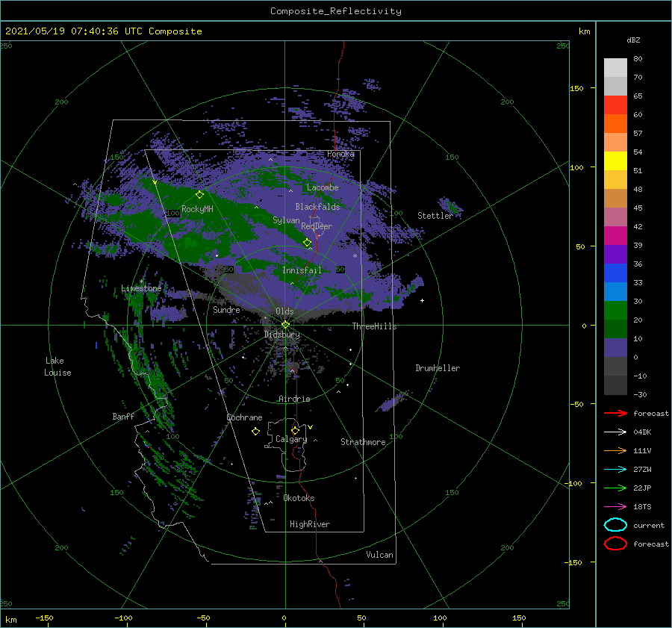Click the Airdrie city label
The height and width of the screenshot is (628, 672).
pos(294,399)
